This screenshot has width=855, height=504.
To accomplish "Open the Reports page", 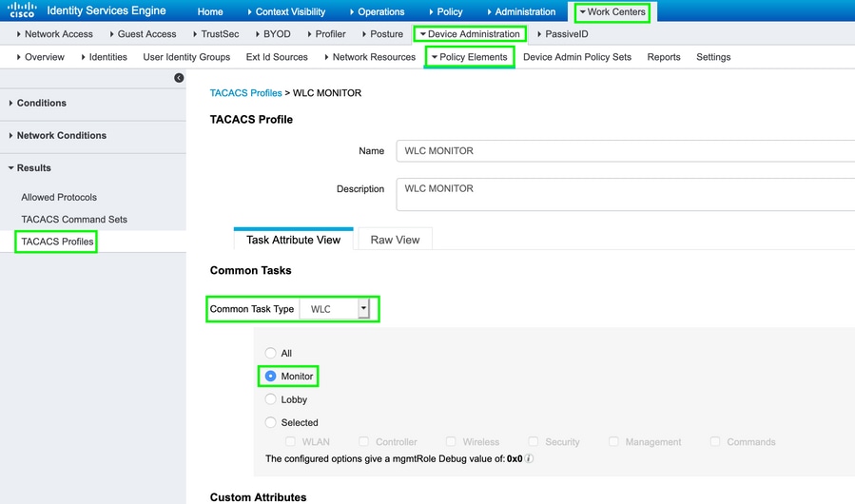I will 664,57.
